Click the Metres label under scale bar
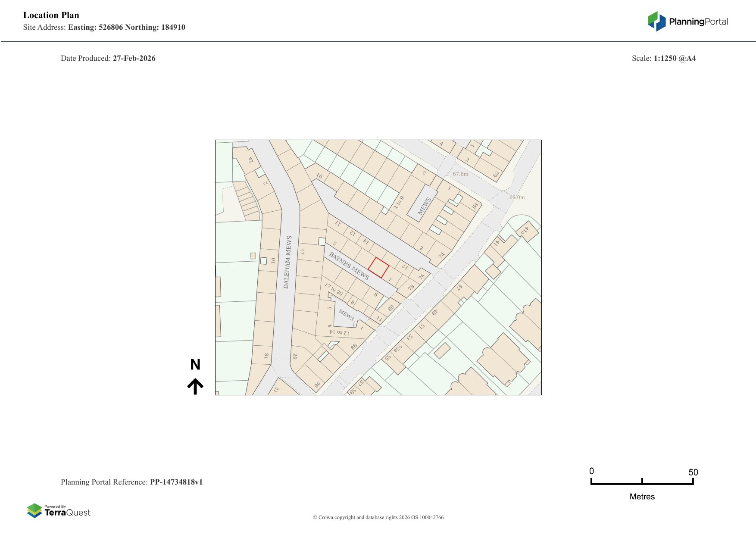Image resolution: width=756 pixels, height=535 pixels. (642, 497)
